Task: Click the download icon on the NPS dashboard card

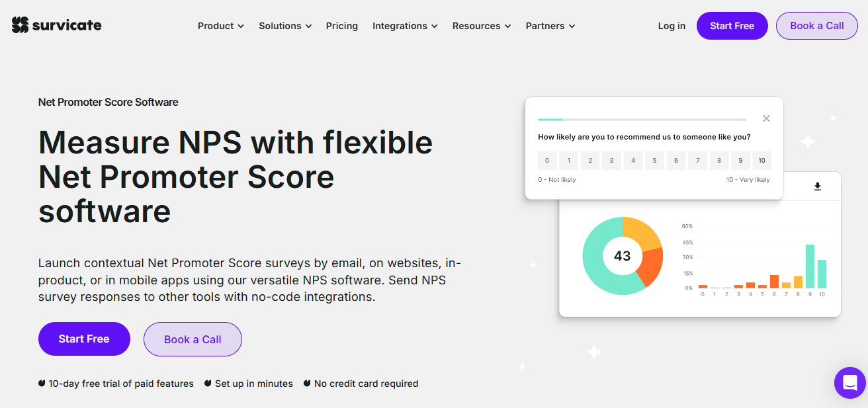Action: pos(817,186)
